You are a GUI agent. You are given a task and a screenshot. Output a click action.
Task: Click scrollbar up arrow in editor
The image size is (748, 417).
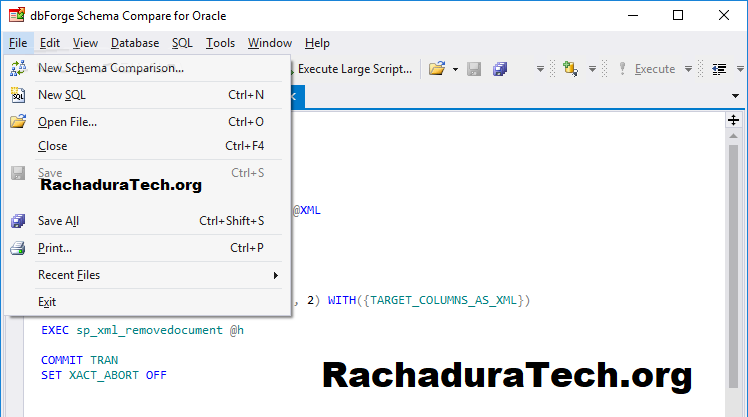coord(734,136)
